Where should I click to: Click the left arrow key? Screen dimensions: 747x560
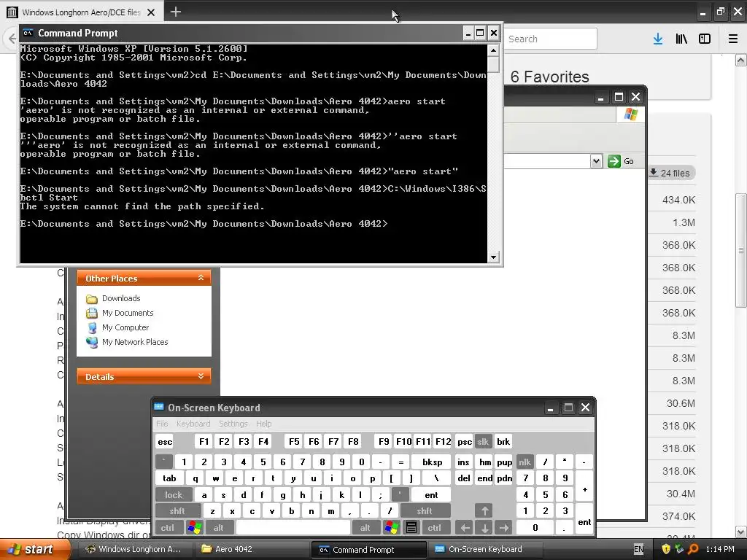click(465, 528)
